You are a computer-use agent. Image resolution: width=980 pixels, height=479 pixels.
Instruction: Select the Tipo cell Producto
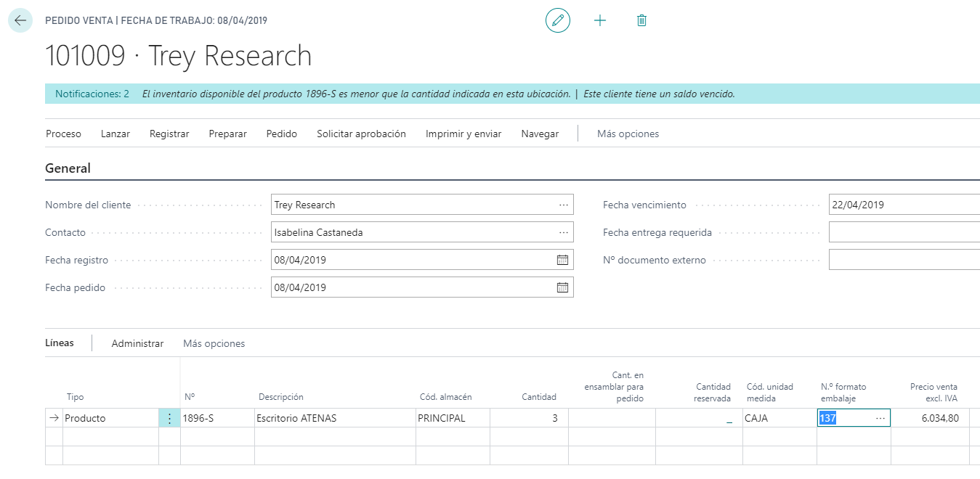110,418
